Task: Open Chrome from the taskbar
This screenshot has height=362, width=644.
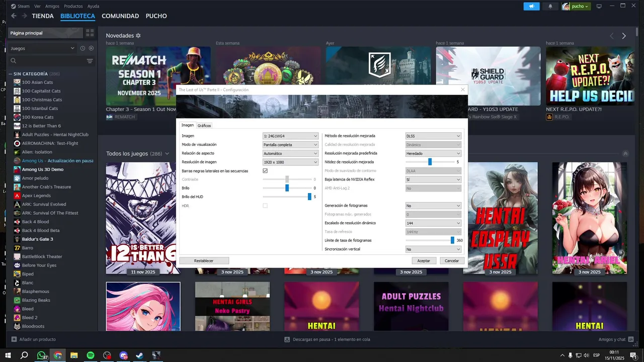Action: 58,355
